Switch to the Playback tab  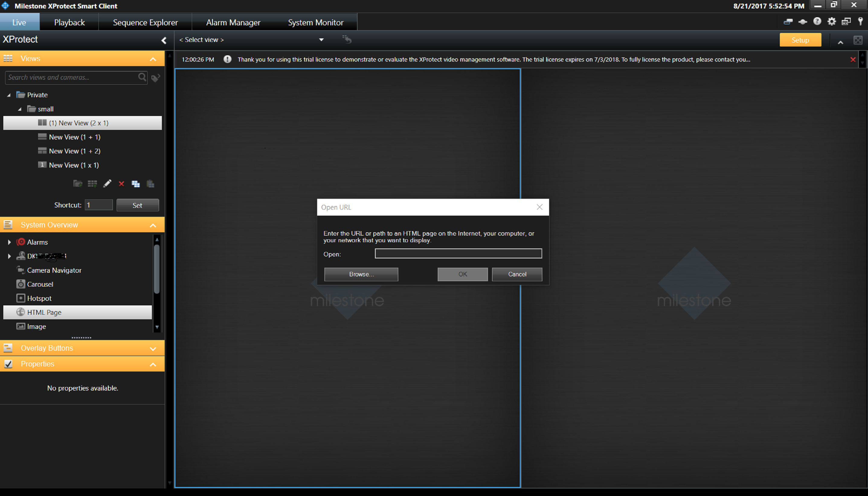(x=69, y=22)
